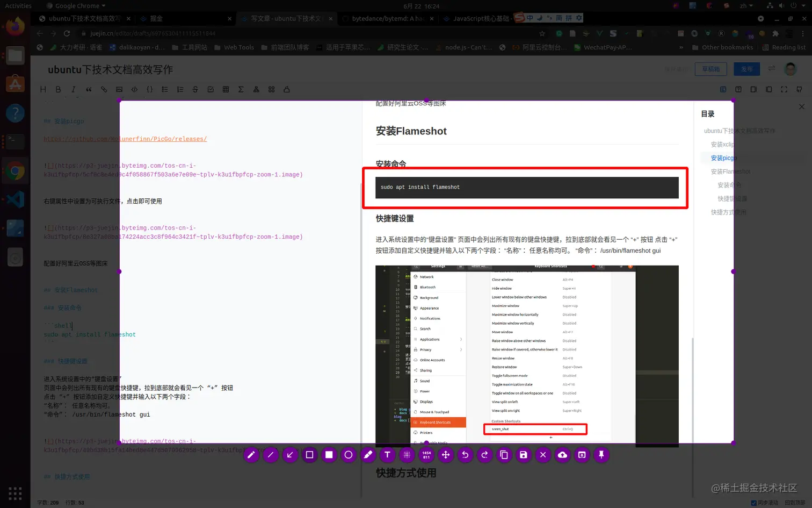
Task: Pin the capture to the desktop
Action: (601, 455)
